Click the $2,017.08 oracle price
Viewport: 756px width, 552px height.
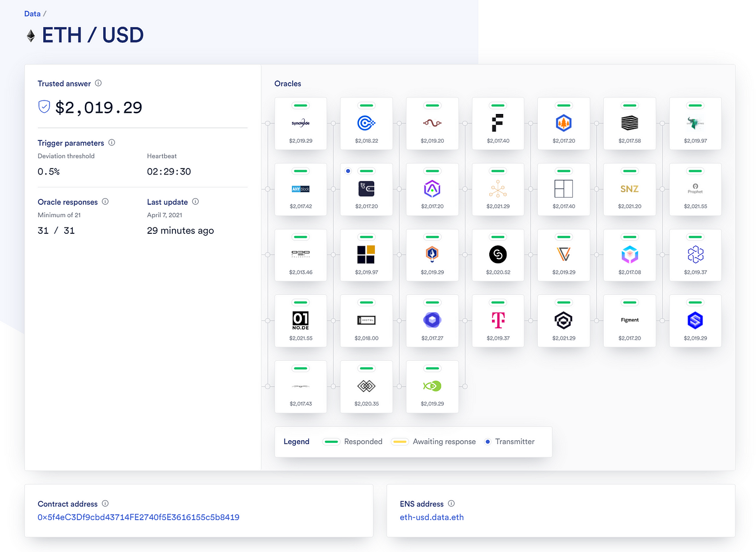(630, 272)
